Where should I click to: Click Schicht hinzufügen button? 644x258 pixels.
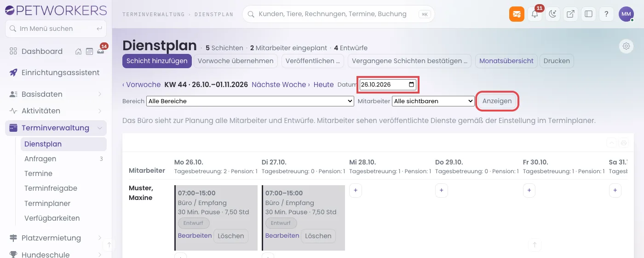(157, 61)
